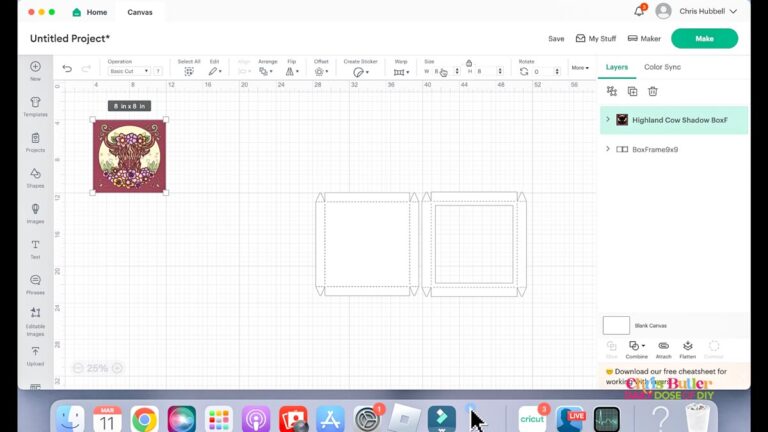Open the Combine dropdown menu
This screenshot has height=432, width=768.
(x=636, y=346)
